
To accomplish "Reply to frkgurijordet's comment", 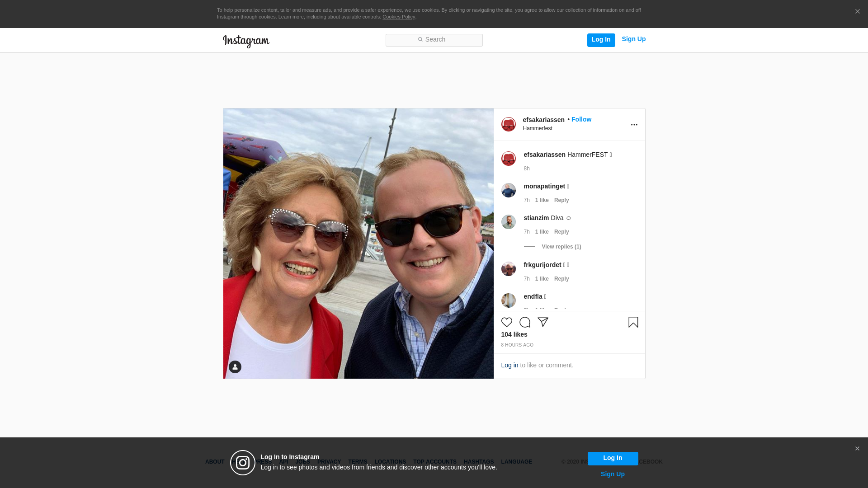I will (561, 279).
